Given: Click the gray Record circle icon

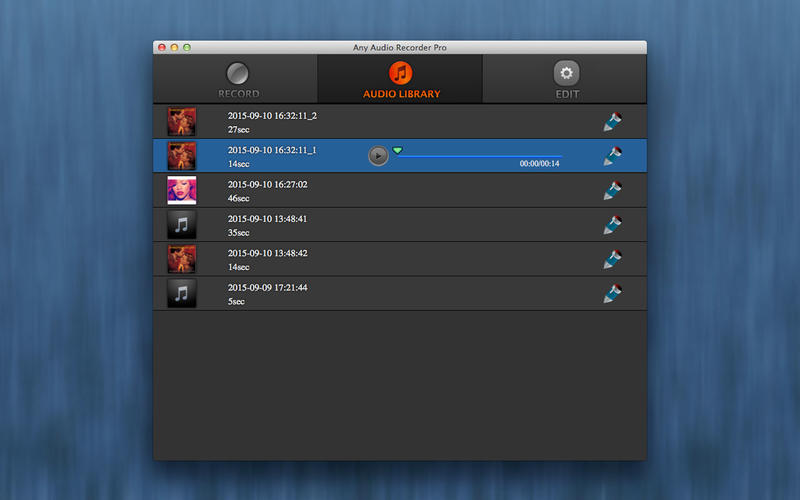Looking at the screenshot, I should click(x=238, y=73).
